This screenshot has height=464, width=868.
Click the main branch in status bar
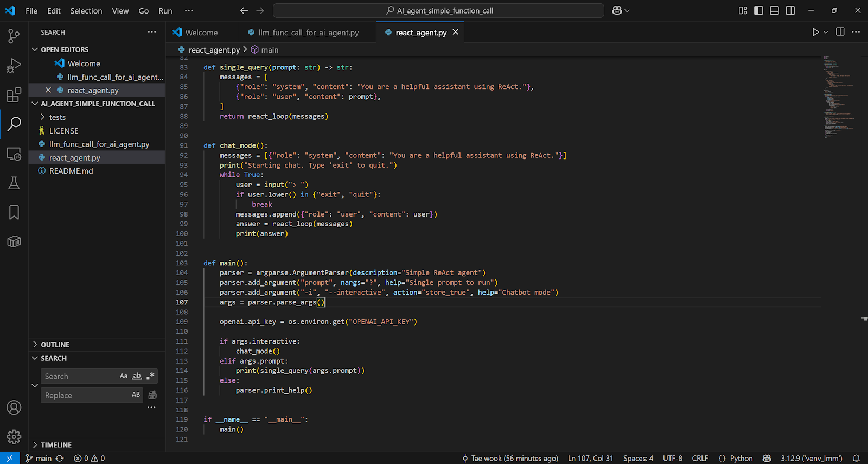[x=39, y=458]
